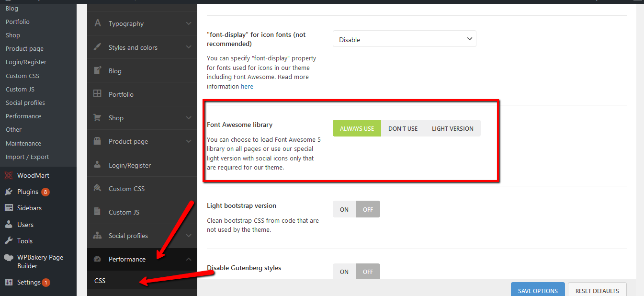Click the Styles and colors brush icon
Screen dimensions: 644x296
click(x=98, y=47)
